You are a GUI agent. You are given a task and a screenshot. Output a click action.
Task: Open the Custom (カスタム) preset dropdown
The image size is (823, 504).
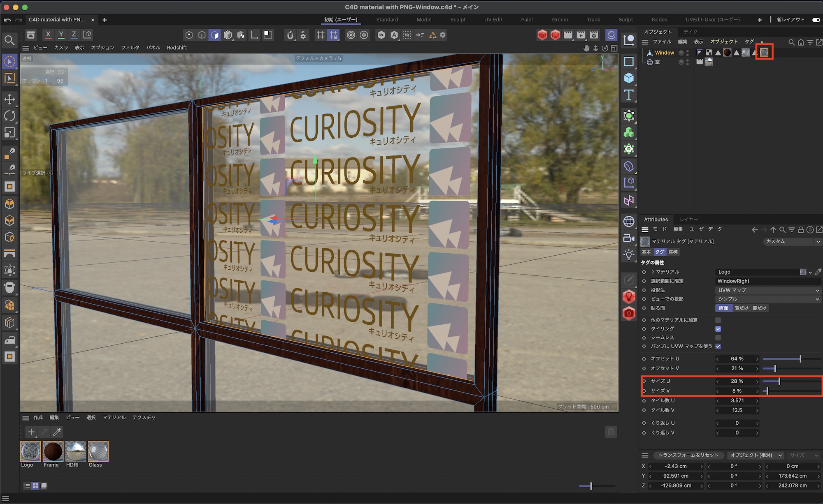[792, 241]
